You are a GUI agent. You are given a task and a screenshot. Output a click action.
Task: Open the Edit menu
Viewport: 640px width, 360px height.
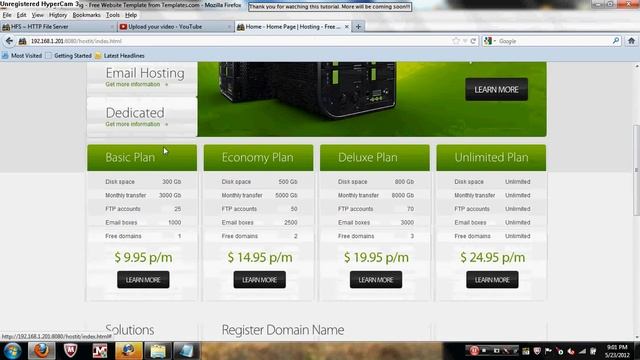point(21,15)
